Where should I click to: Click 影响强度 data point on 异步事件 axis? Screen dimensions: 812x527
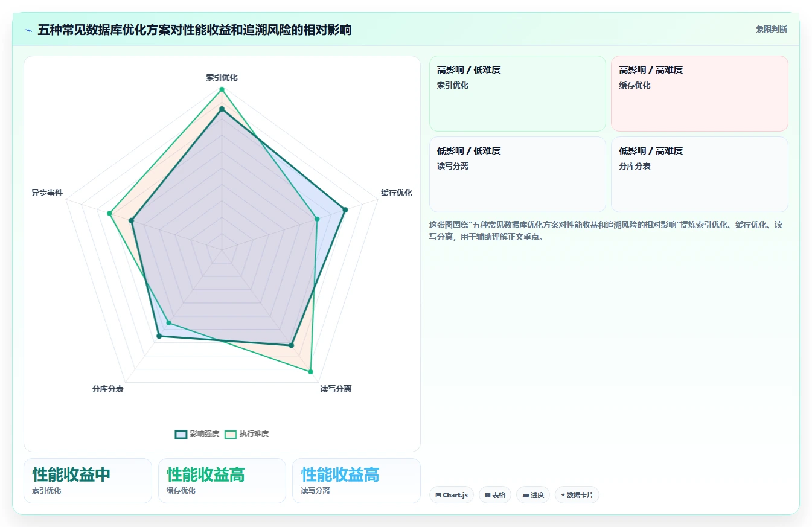(131, 220)
